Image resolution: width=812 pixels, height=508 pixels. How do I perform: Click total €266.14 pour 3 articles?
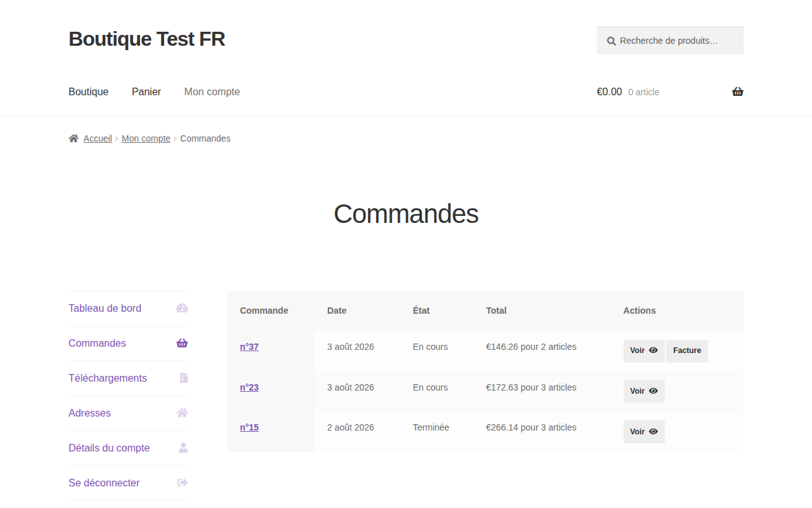click(531, 427)
